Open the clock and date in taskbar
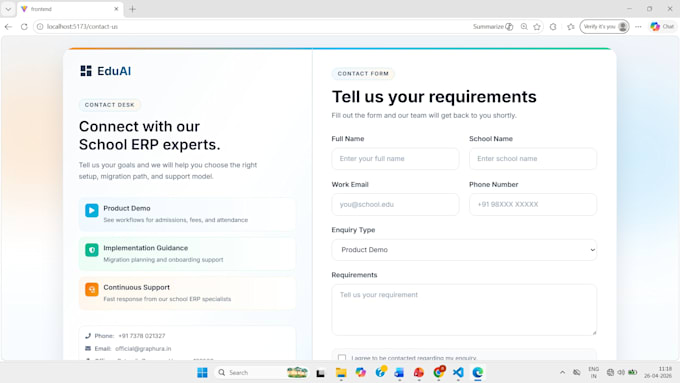Screen dimensions: 680x383 coord(658,373)
